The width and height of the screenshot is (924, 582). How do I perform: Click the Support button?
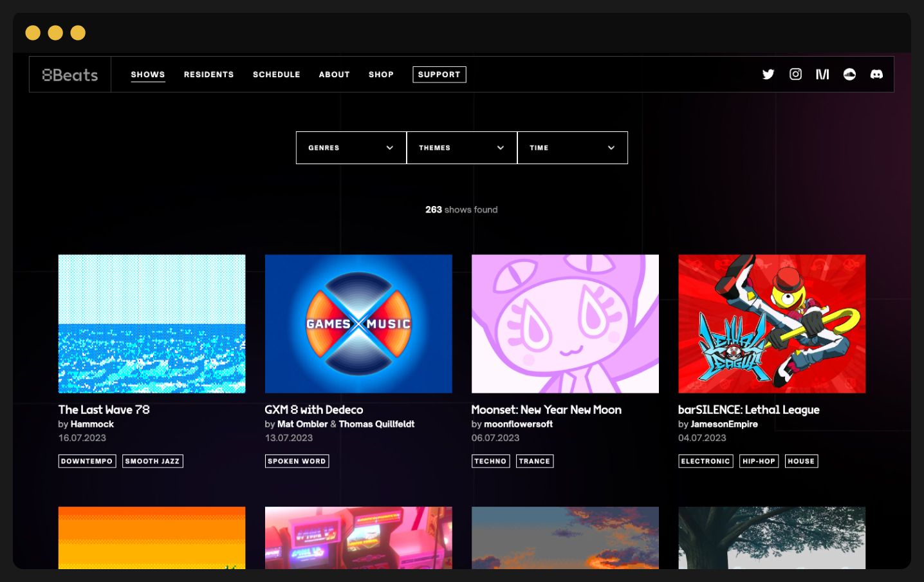(439, 75)
